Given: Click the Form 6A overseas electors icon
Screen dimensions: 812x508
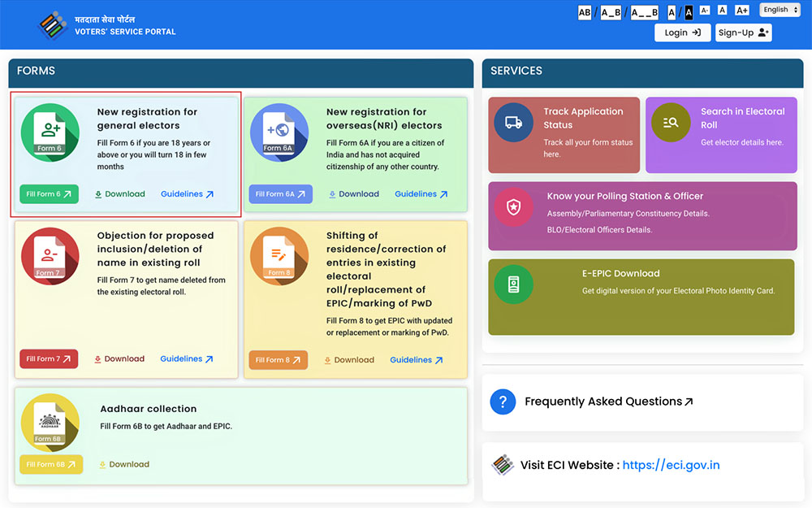Looking at the screenshot, I should pos(279,132).
